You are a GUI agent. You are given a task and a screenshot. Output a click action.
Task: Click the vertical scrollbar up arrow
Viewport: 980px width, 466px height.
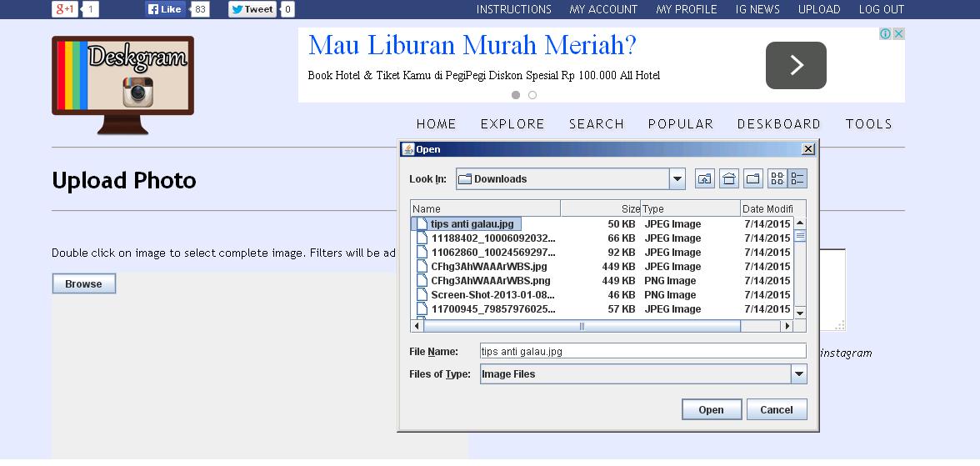pyautogui.click(x=800, y=223)
